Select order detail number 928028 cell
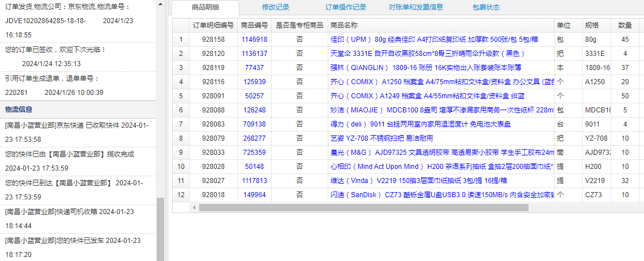The height and width of the screenshot is (261, 644). pos(213,166)
